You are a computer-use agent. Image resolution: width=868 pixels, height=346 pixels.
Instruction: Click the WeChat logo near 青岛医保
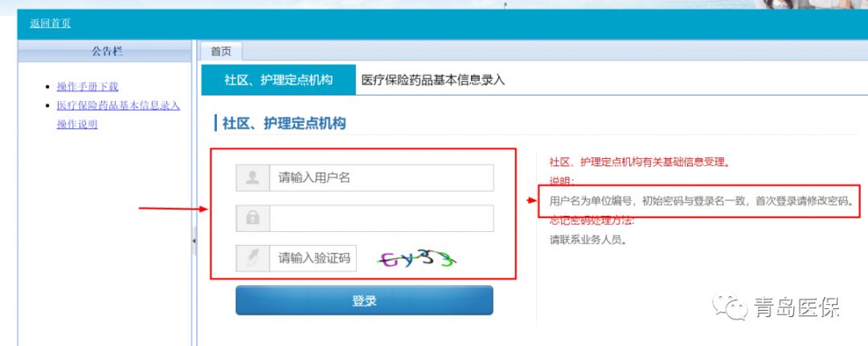pyautogui.click(x=730, y=305)
